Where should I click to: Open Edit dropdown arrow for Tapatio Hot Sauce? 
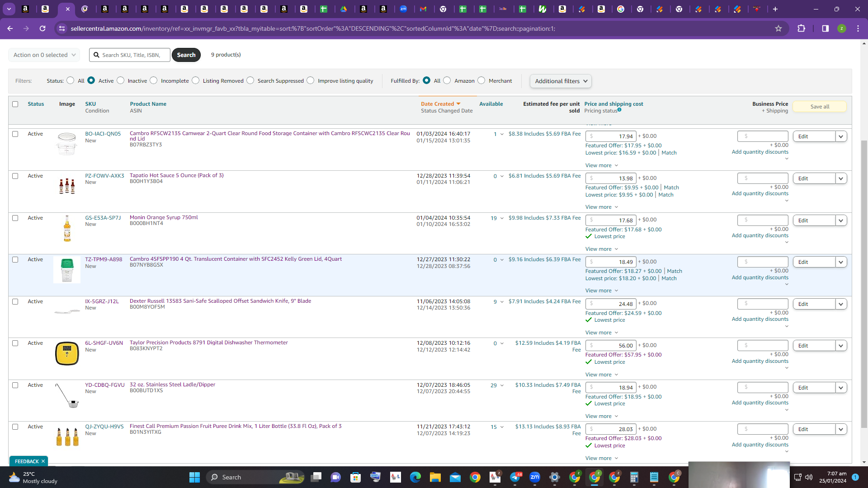[841, 178]
